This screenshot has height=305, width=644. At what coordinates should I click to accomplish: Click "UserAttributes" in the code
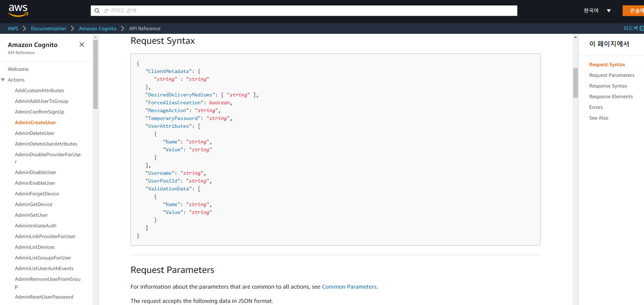tap(169, 126)
